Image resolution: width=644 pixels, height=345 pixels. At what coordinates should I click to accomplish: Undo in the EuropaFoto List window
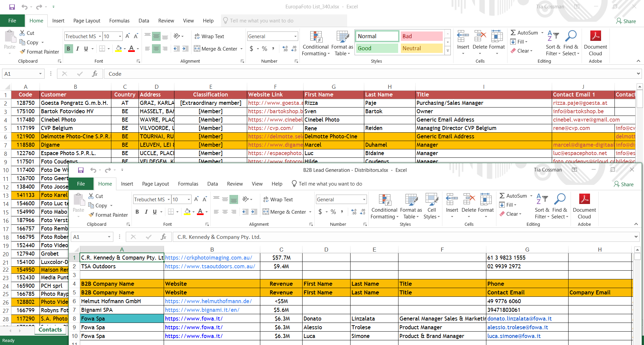click(x=24, y=7)
